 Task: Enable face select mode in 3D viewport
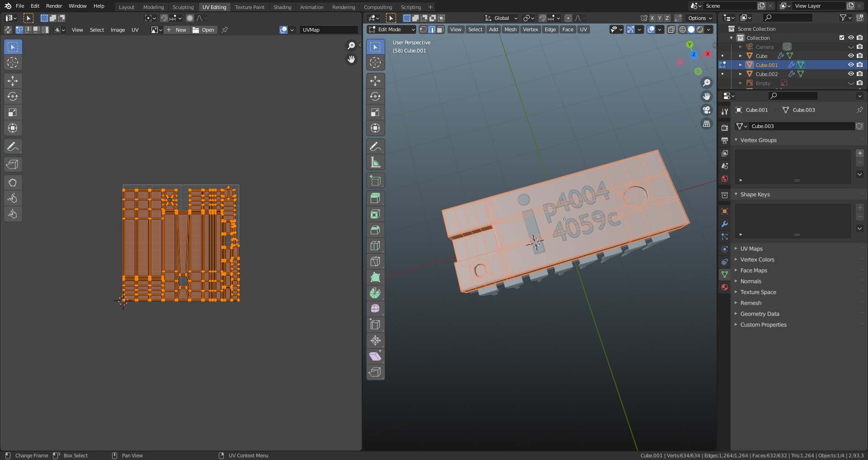[440, 29]
